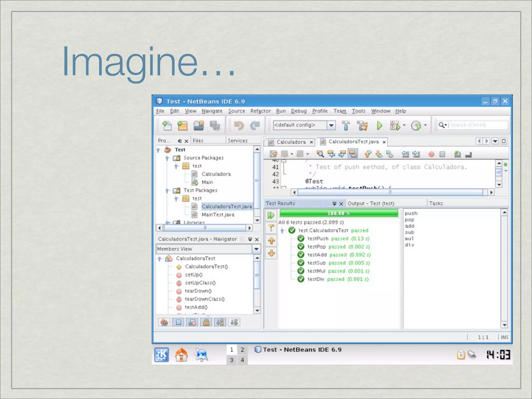Screen dimensions: 532x399
Task: Click the Open Project toolbar icon
Action: tap(199, 125)
